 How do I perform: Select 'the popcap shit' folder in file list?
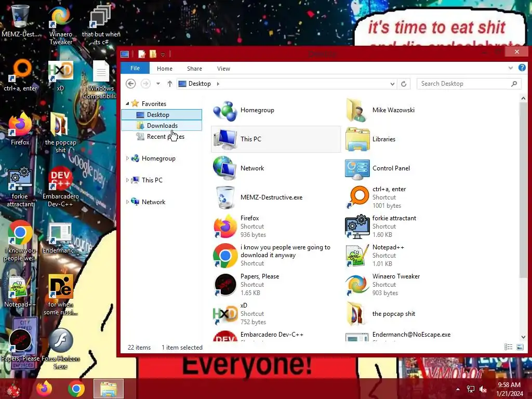(407, 313)
